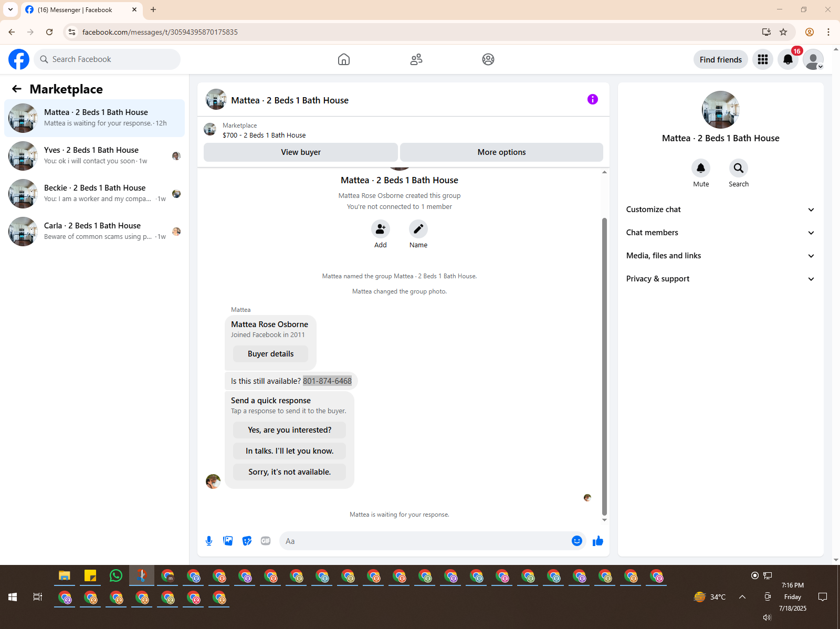Open Chrome tab search dropdown
Viewport: 840px width, 629px height.
10,9
